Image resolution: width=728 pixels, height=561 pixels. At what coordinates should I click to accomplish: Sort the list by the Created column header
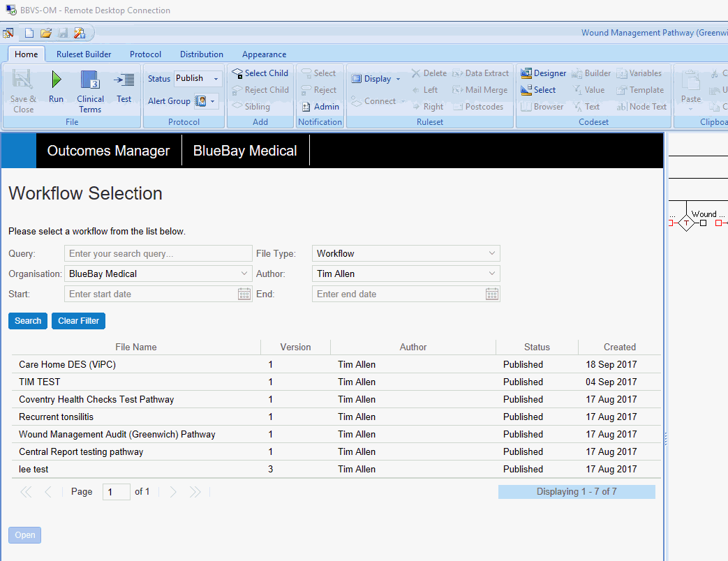pyautogui.click(x=619, y=347)
